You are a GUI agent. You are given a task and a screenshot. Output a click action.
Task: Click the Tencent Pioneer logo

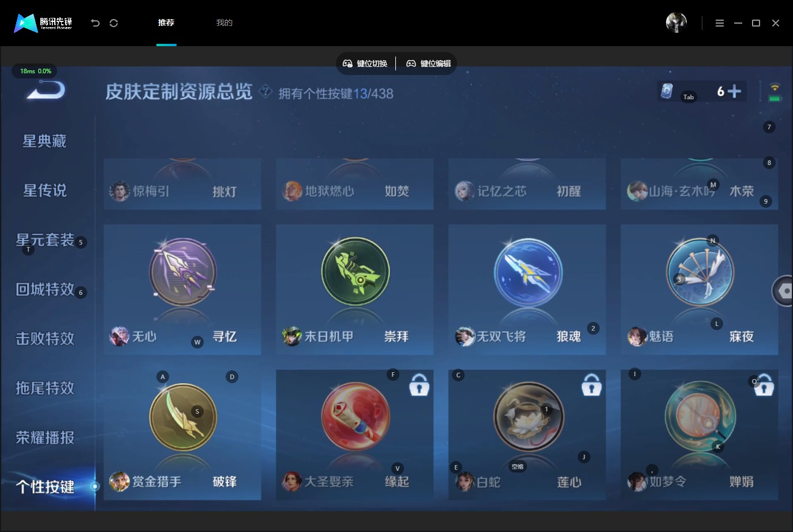43,23
